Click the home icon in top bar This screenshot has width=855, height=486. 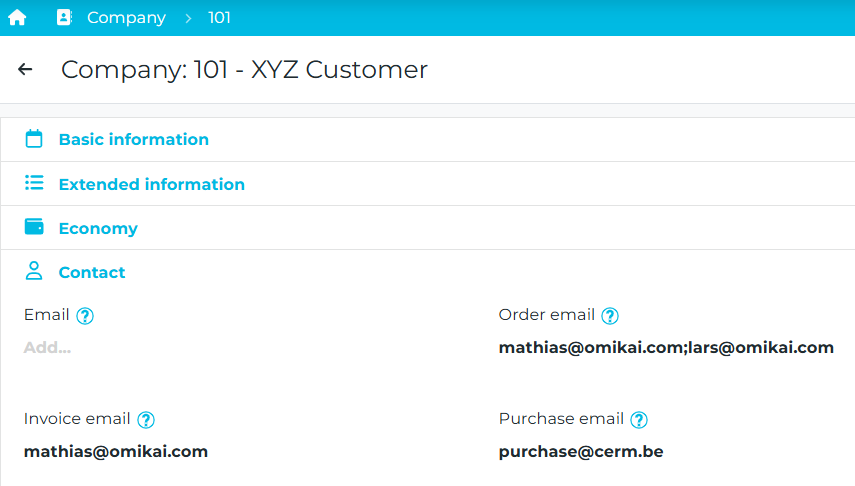coord(17,18)
